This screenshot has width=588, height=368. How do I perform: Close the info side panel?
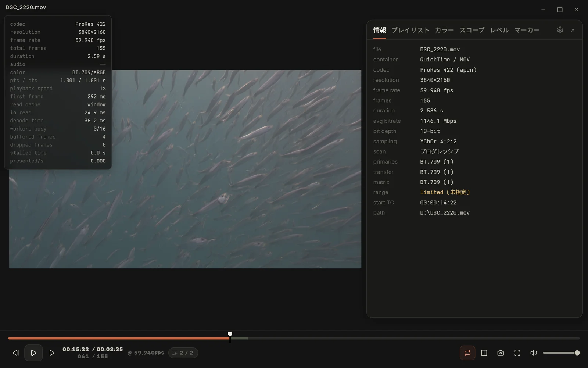[573, 30]
